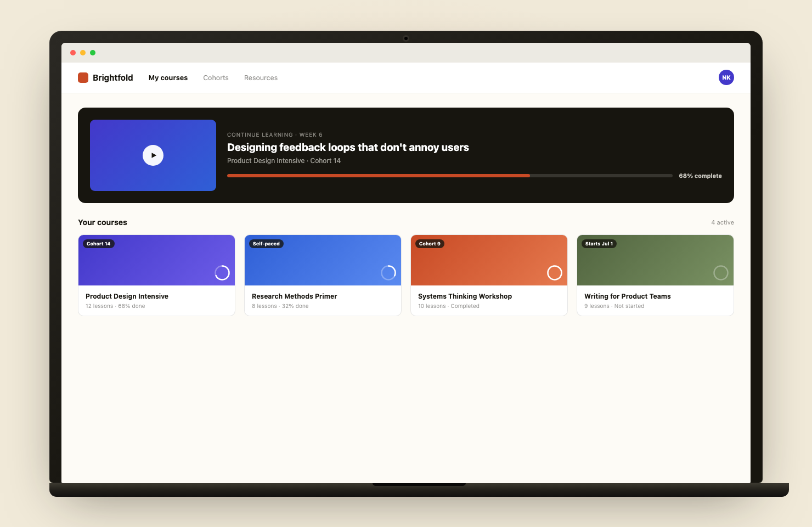The width and height of the screenshot is (812, 527).
Task: Click the 'Starts Jul 1' badge
Action: click(x=599, y=244)
